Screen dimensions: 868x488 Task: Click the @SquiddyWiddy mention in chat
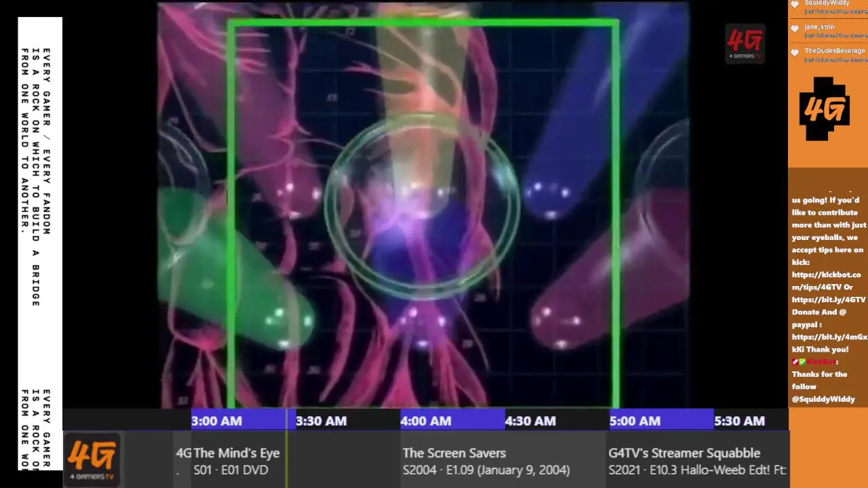point(823,399)
